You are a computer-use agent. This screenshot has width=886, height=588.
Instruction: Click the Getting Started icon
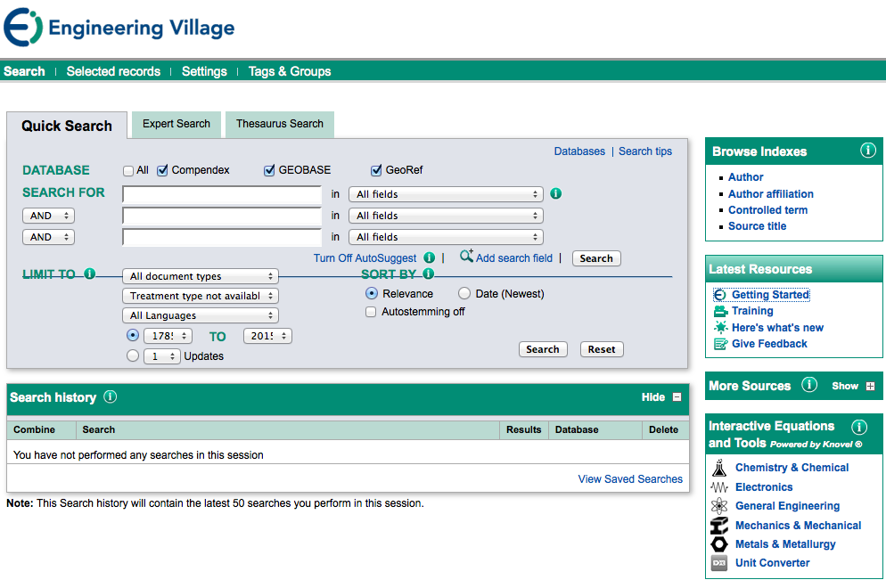pyautogui.click(x=720, y=295)
